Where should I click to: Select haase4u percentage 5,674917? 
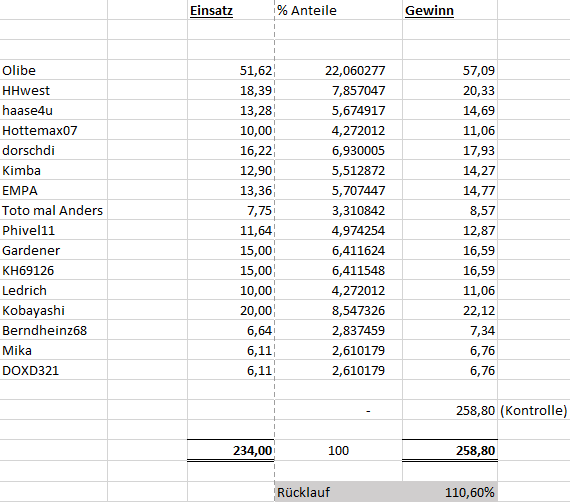tap(338, 110)
